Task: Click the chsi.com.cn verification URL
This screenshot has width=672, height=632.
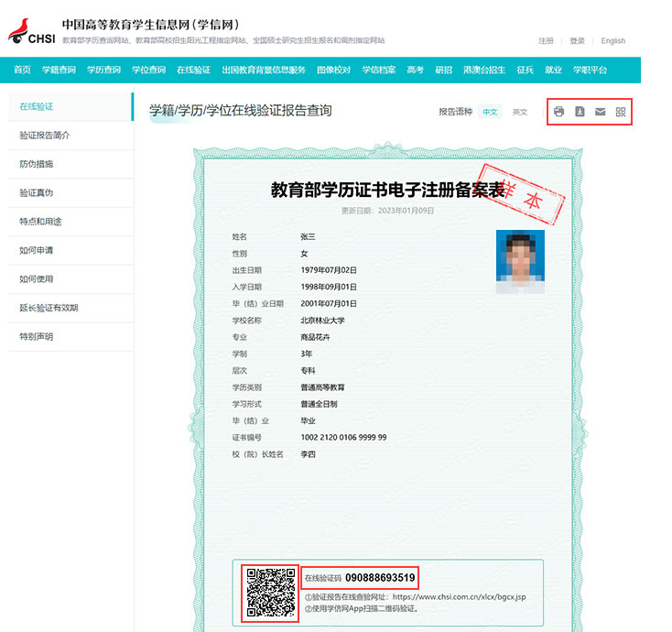Action: 459,597
